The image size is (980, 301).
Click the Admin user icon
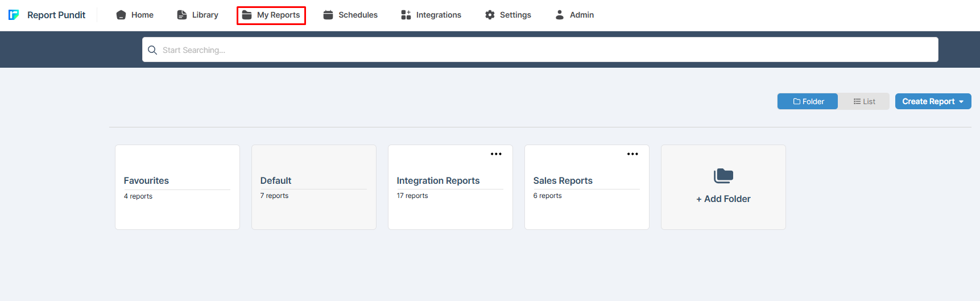[x=560, y=15]
